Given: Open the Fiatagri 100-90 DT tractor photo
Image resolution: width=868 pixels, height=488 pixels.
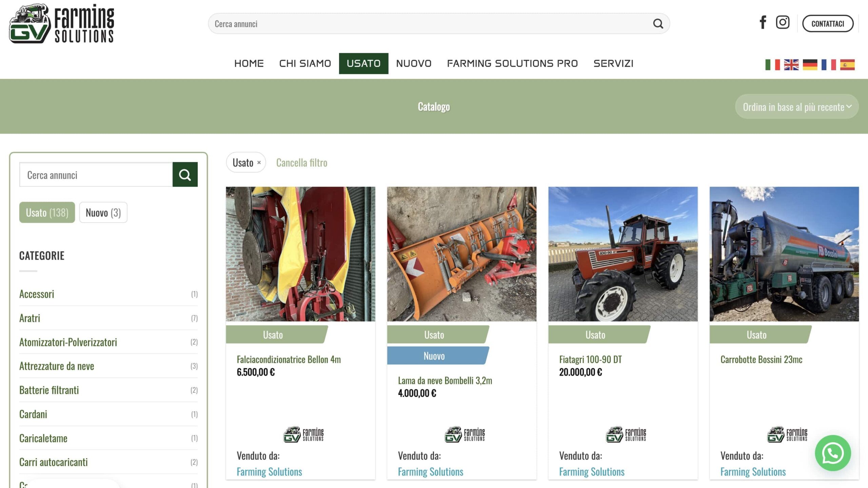Looking at the screenshot, I should [x=623, y=254].
